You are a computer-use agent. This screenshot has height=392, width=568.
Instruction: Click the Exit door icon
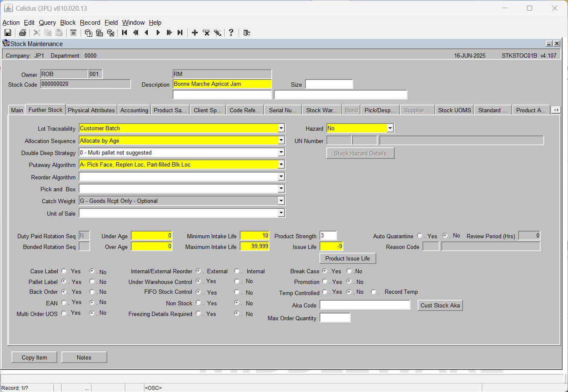247,33
